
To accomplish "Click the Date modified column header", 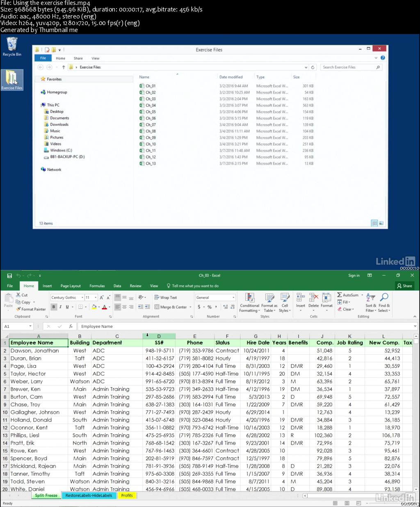I will [231, 77].
